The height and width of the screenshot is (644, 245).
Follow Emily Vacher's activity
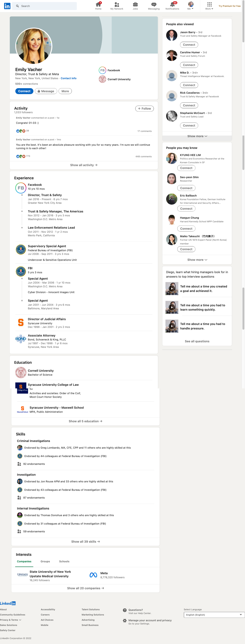144,108
